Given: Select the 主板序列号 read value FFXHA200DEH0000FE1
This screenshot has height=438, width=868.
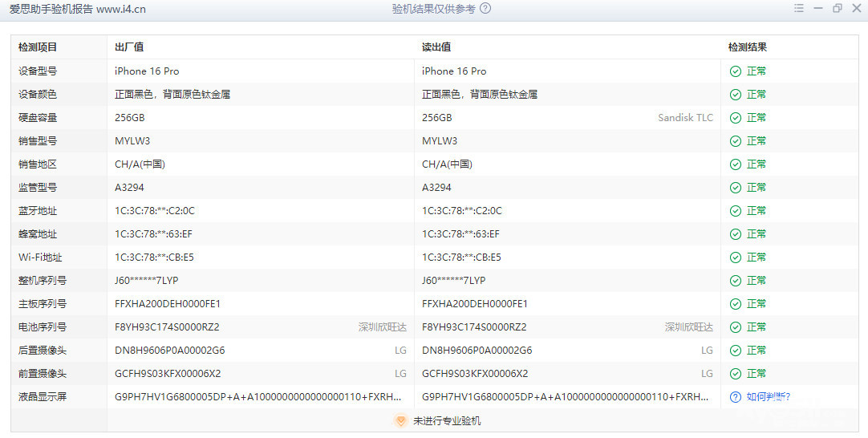Looking at the screenshot, I should tap(475, 304).
